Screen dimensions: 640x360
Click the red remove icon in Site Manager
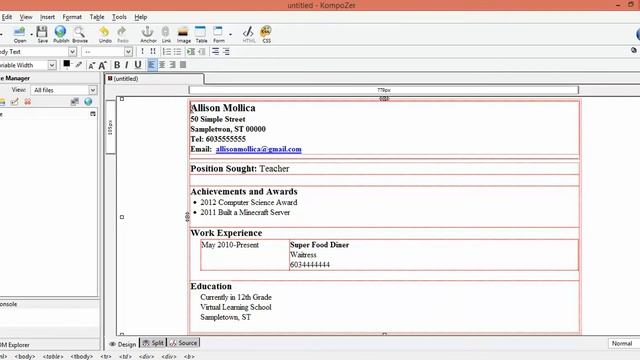(x=27, y=102)
